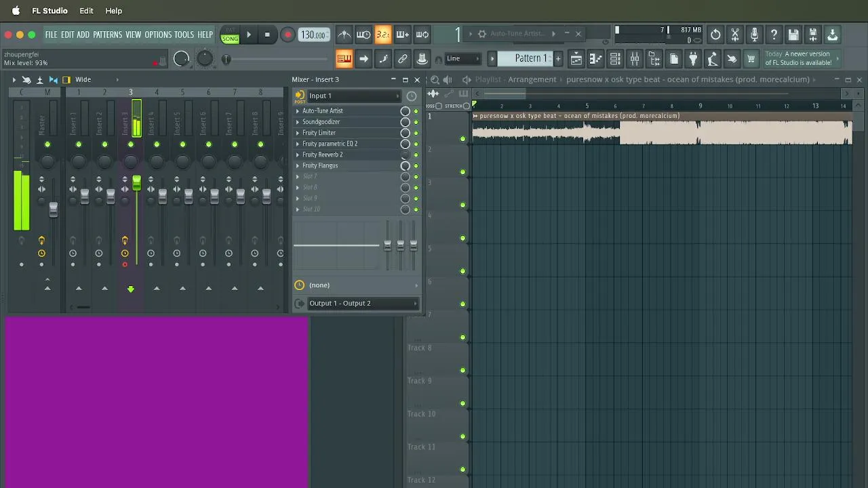Add a new pattern with plus button
The height and width of the screenshot is (488, 868).
558,59
